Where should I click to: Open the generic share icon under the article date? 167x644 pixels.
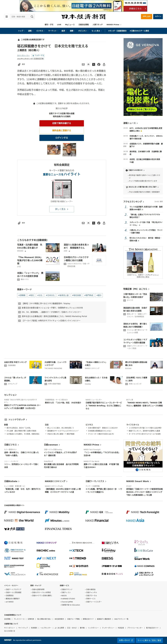pos(104,64)
